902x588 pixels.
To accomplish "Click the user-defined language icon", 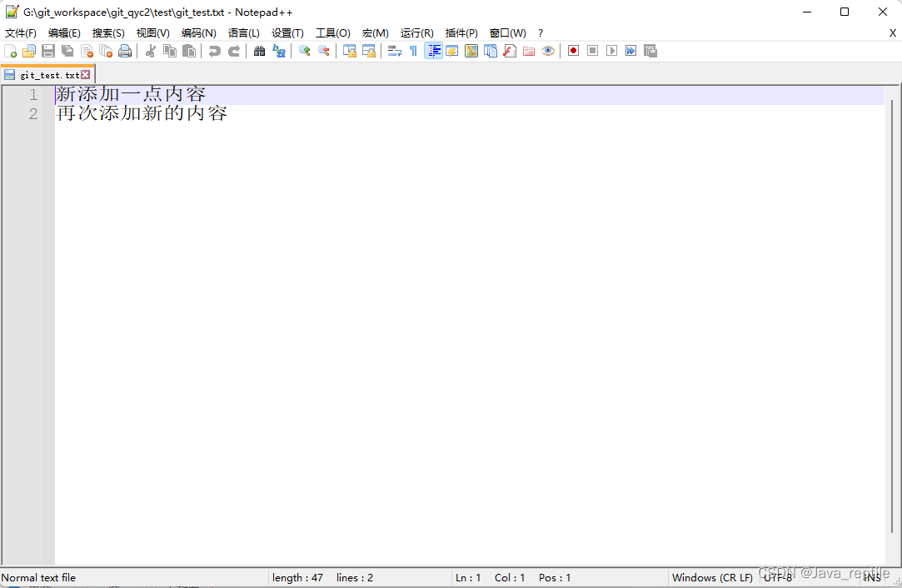I will pyautogui.click(x=452, y=51).
